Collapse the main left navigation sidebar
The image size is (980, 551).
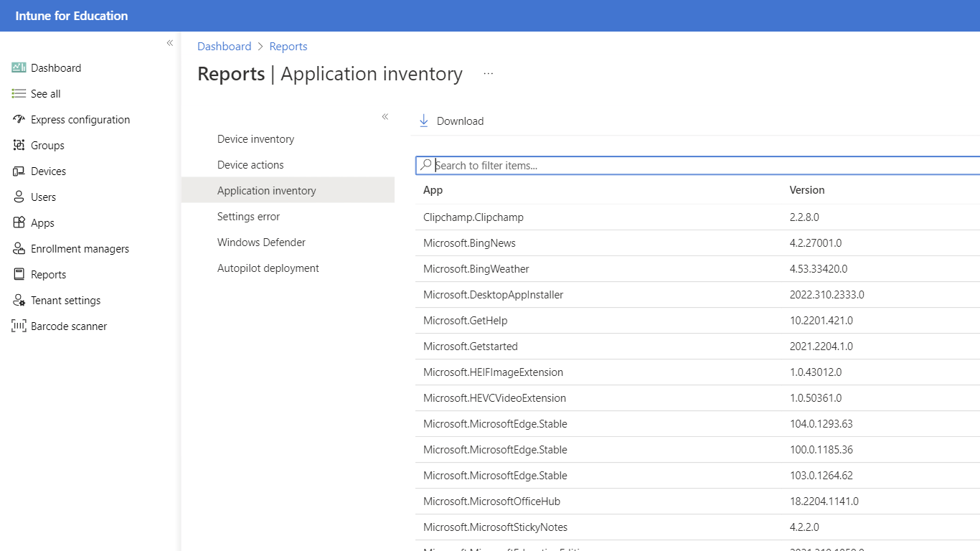point(170,43)
